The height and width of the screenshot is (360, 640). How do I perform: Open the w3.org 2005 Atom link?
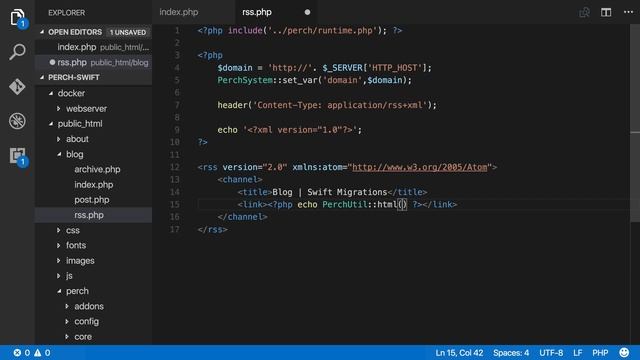420,167
